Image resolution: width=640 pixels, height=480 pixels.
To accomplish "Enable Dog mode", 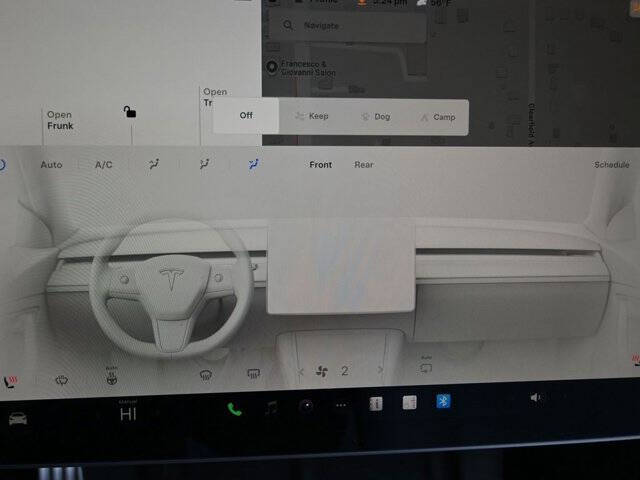I will click(376, 117).
